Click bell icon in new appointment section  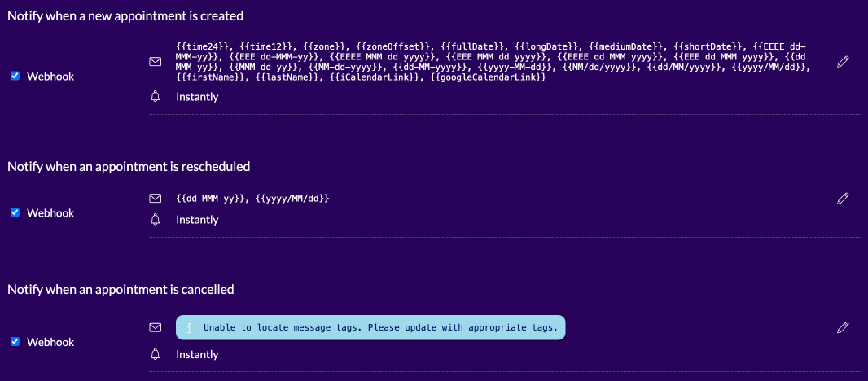point(156,97)
